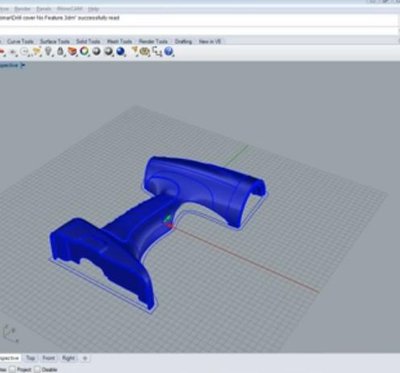Add a viewport tab with plus button
The height and width of the screenshot is (373, 400).
[85, 358]
